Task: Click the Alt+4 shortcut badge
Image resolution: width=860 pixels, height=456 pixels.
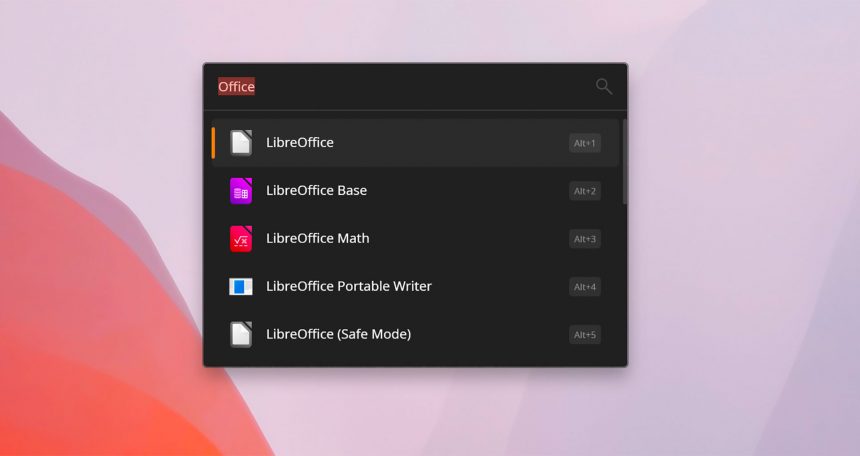Action: [x=585, y=286]
